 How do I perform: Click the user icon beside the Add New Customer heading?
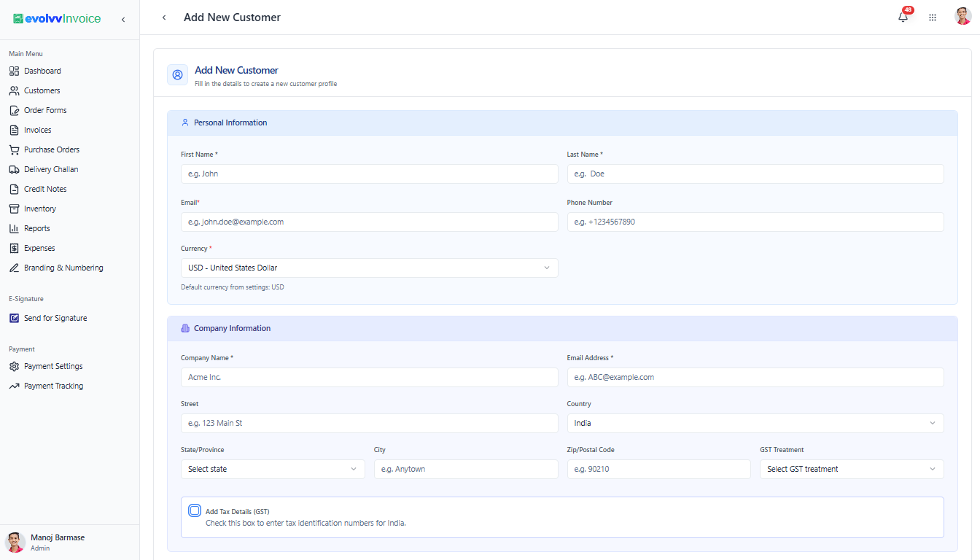pos(177,75)
